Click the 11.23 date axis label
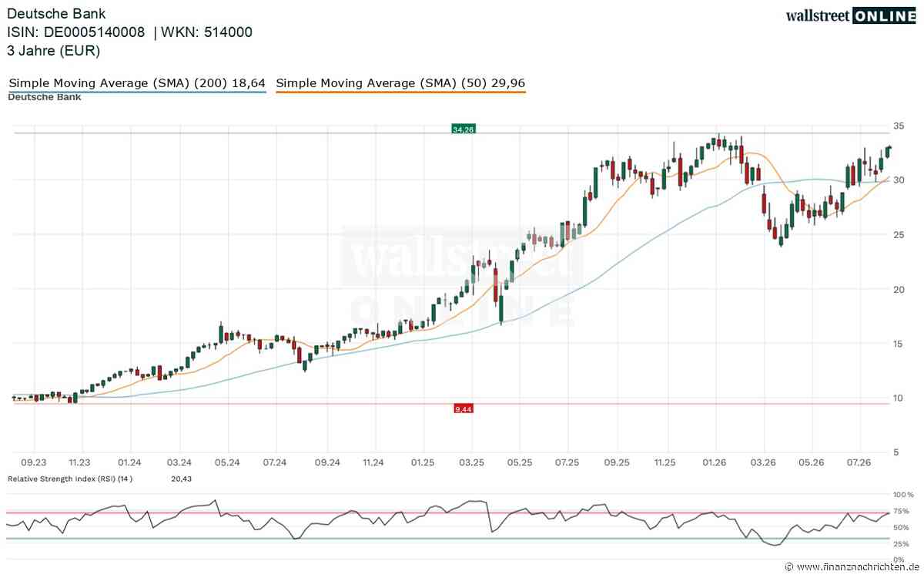This screenshot has height=578, width=924. 79,462
